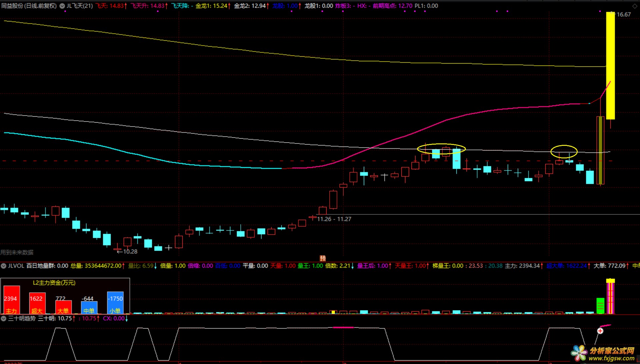Viewport: 640px width, 364px height.
Task: Click the JLVOL indicator name label
Action: (16, 266)
